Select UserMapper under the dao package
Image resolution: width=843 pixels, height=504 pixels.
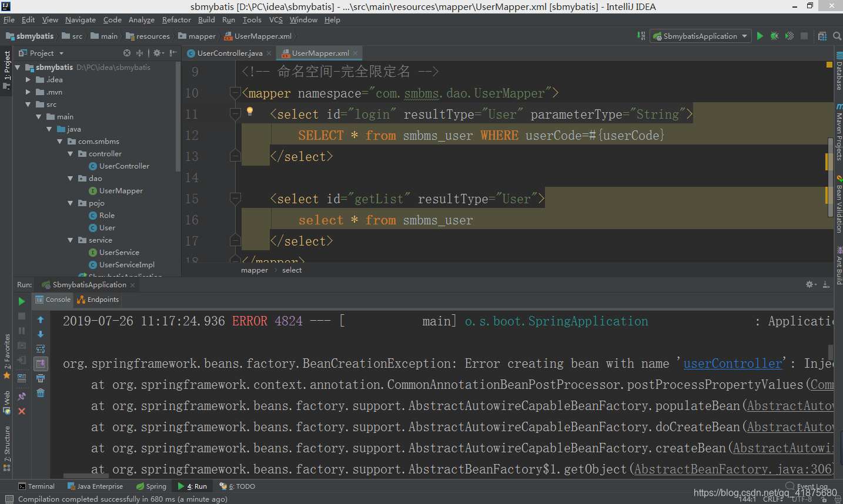121,190
